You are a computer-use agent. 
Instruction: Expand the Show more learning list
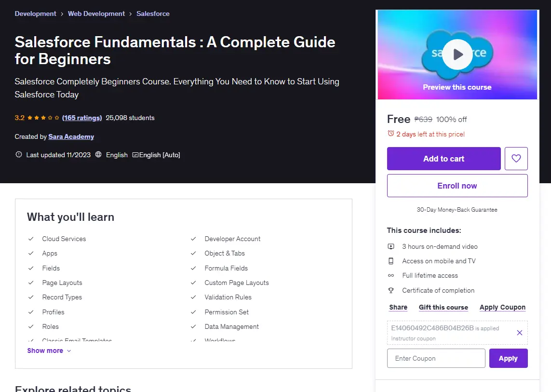49,351
